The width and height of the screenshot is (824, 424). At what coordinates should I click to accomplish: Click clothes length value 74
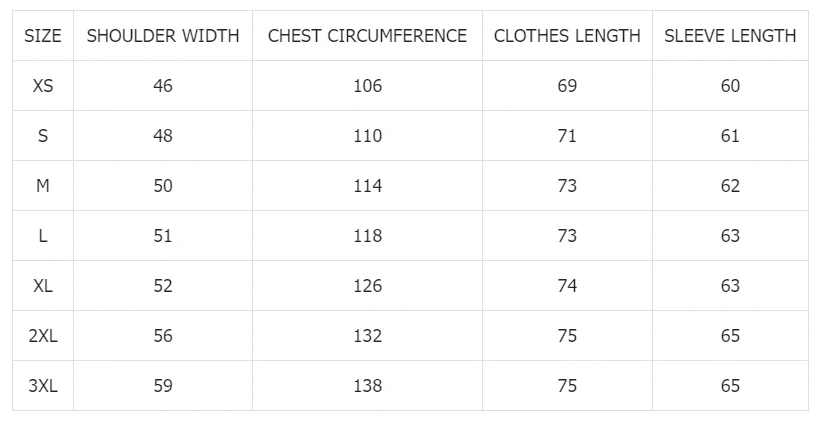pyautogui.click(x=567, y=286)
